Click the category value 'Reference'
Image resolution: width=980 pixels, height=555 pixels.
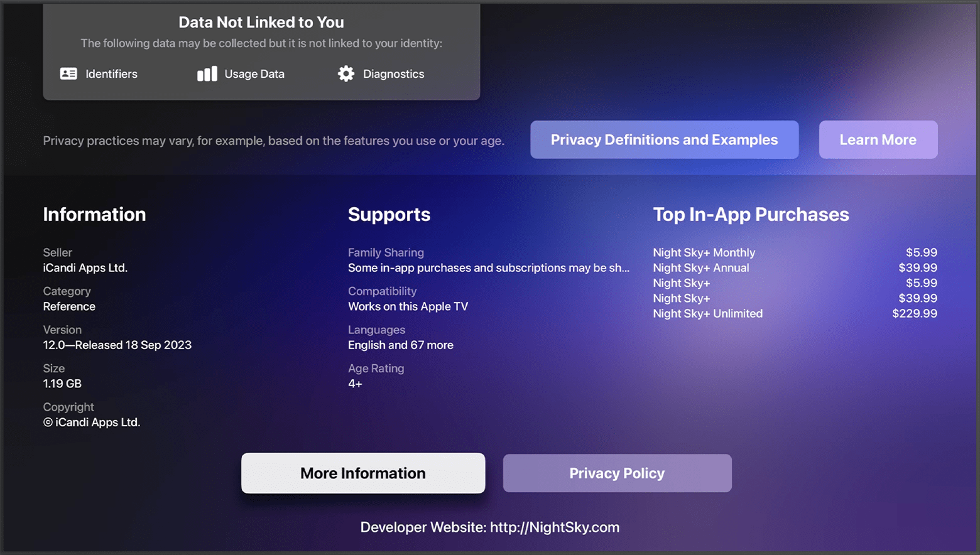[69, 306]
